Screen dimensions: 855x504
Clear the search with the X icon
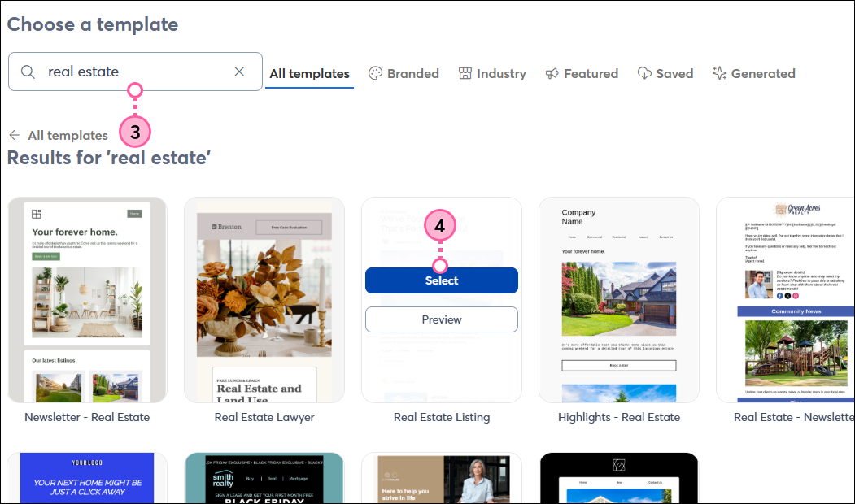click(239, 72)
